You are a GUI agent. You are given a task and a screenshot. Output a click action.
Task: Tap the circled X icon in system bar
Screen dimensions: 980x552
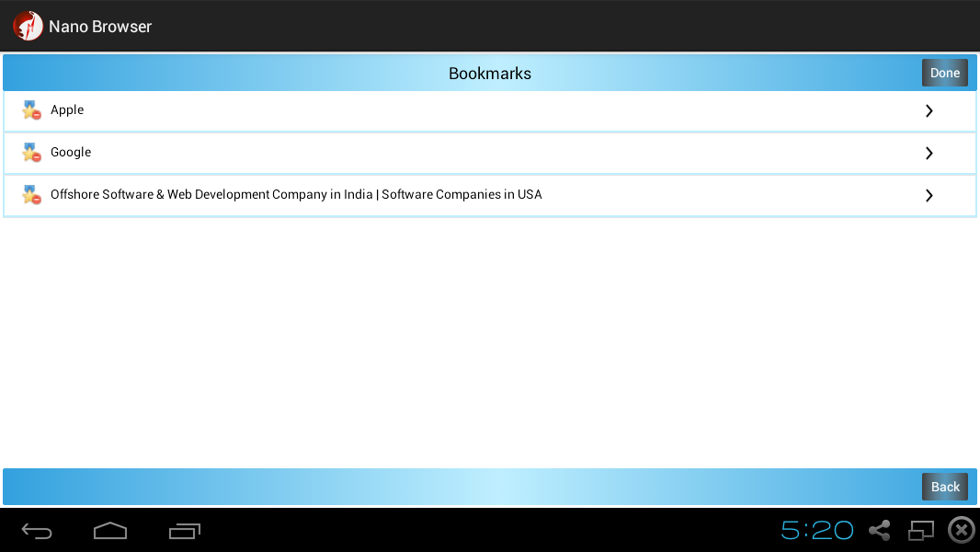point(962,530)
